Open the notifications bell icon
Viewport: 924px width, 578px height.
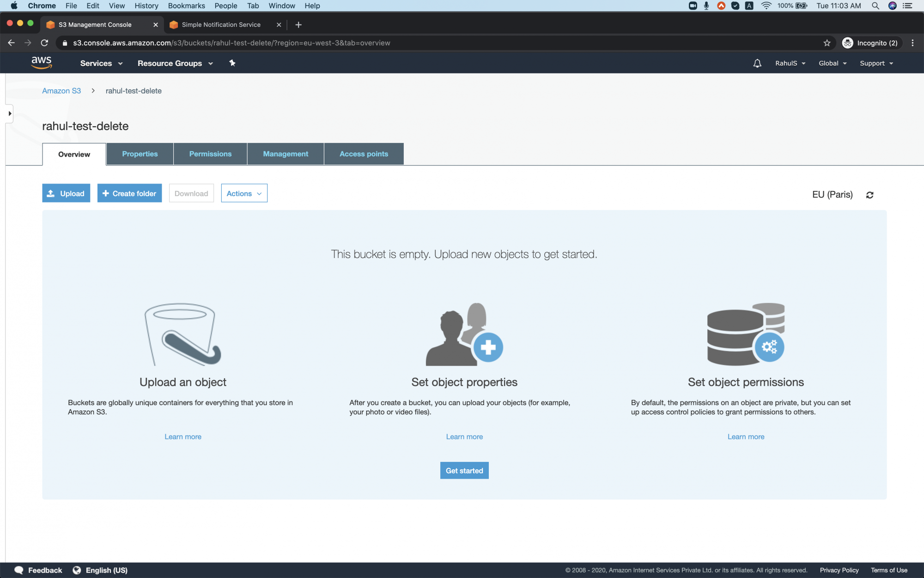(x=757, y=63)
